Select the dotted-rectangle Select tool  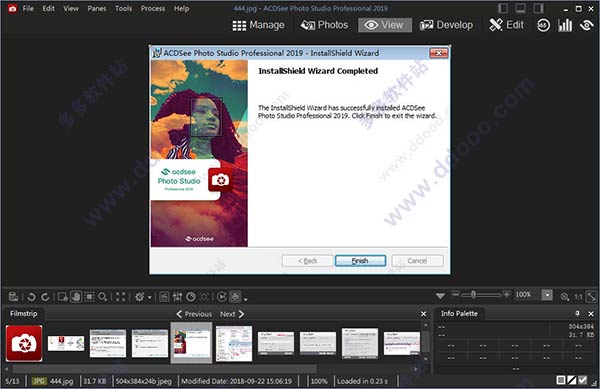click(x=89, y=297)
